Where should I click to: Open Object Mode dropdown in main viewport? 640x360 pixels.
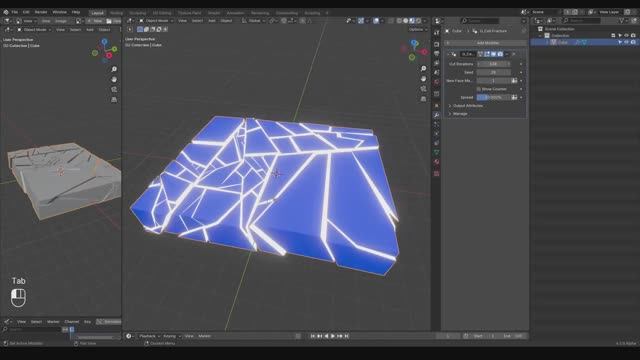(156, 20)
